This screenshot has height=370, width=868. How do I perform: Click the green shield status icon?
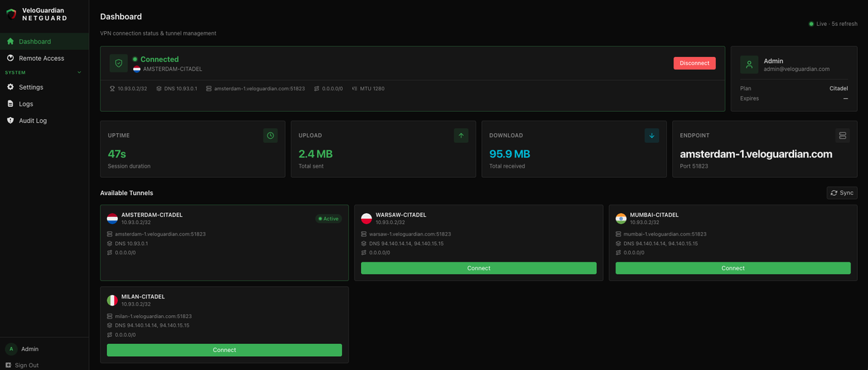pyautogui.click(x=119, y=64)
